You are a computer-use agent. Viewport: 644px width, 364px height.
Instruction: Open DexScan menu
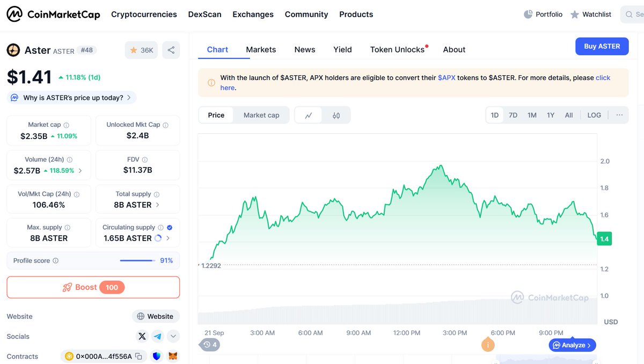204,14
